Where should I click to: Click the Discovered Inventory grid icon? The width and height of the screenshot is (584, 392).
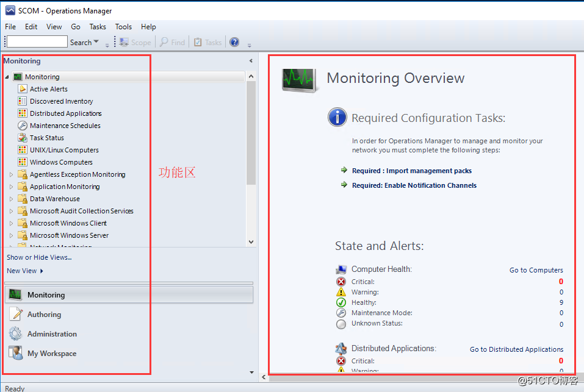[x=23, y=101]
